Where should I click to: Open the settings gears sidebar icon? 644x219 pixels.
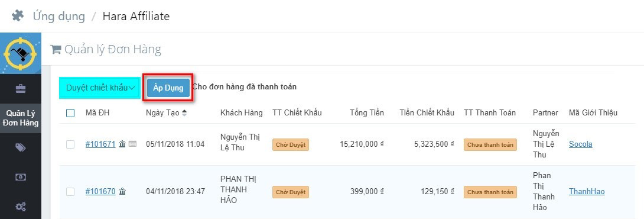point(21,206)
